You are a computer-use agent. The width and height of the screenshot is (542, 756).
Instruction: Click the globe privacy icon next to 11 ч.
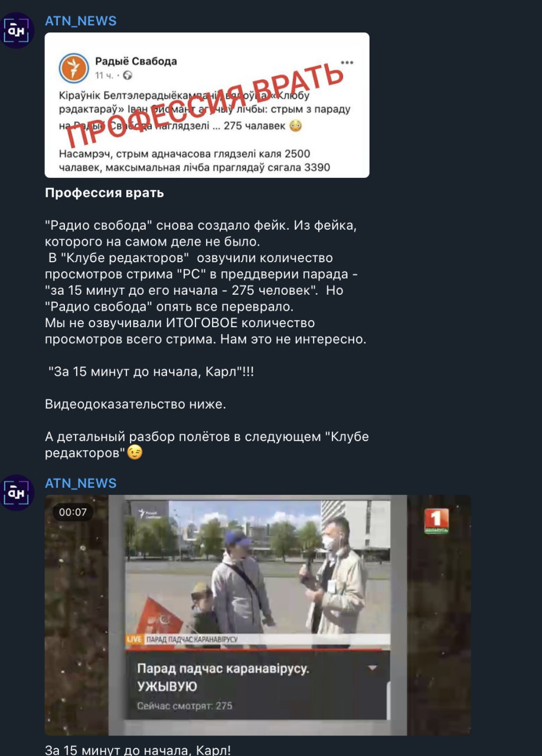tap(128, 75)
